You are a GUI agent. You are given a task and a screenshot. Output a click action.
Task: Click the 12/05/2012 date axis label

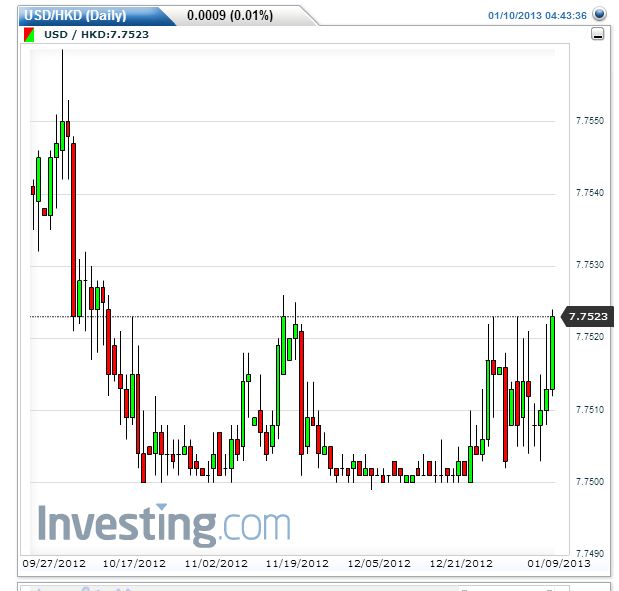tap(379, 563)
